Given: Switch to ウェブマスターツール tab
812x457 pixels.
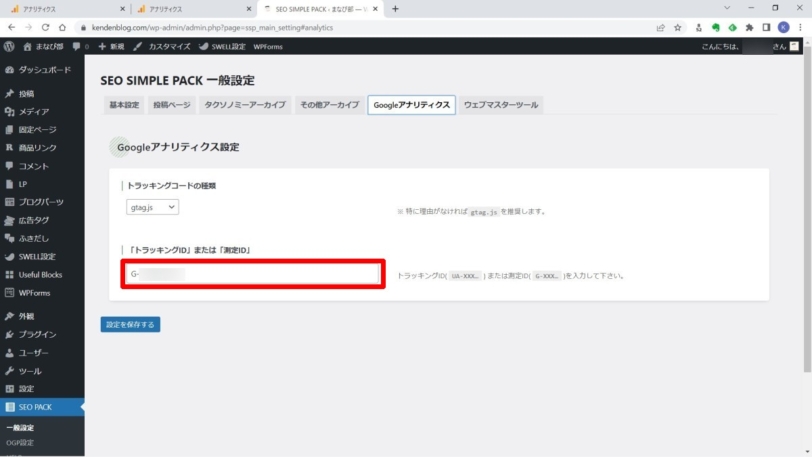Looking at the screenshot, I should [x=501, y=105].
